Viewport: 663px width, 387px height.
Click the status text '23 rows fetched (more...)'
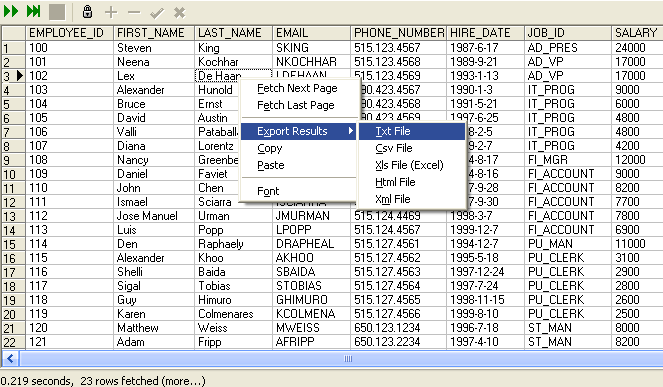pos(142,381)
